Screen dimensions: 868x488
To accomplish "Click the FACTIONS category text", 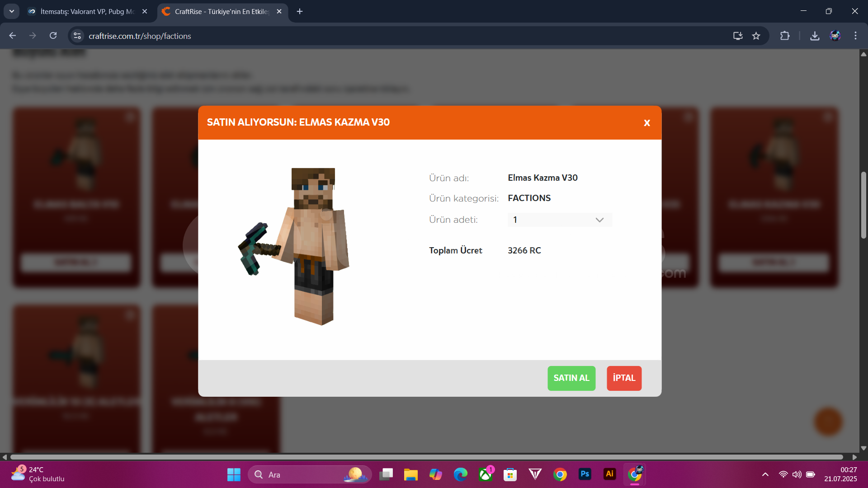I will point(529,198).
